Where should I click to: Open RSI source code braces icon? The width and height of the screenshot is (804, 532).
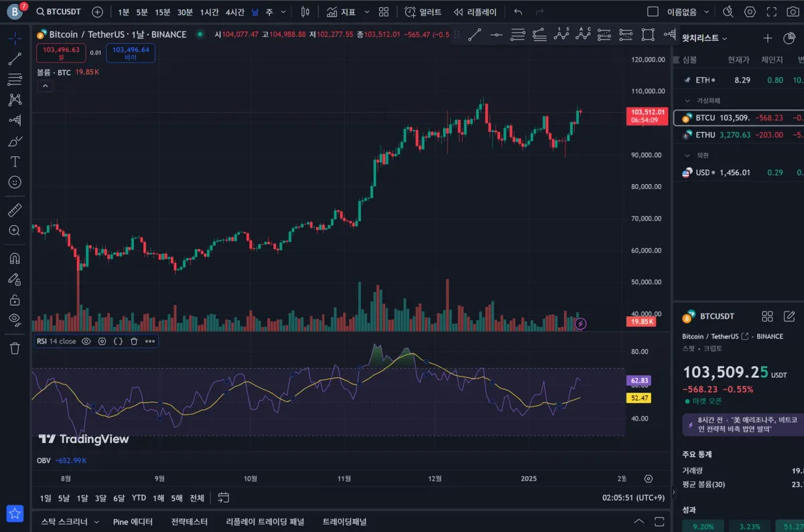118,341
